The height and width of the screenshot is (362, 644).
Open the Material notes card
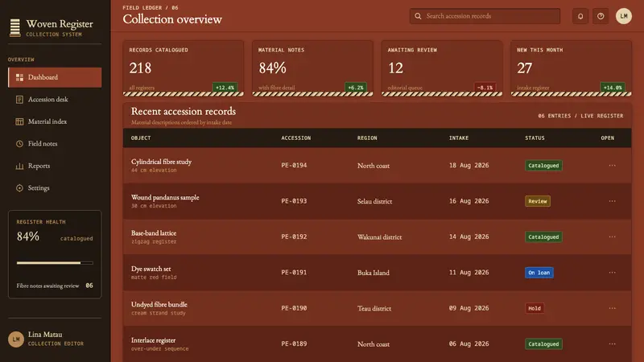coord(312,68)
